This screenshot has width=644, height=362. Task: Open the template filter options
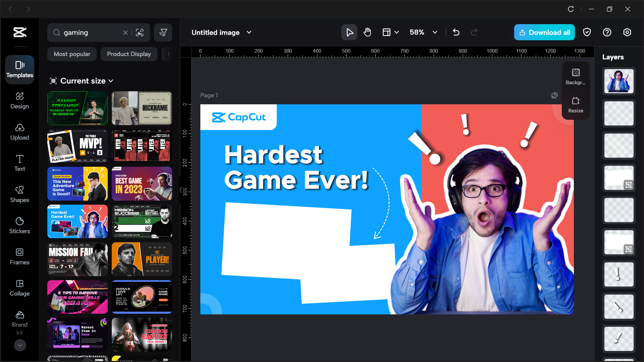click(163, 32)
